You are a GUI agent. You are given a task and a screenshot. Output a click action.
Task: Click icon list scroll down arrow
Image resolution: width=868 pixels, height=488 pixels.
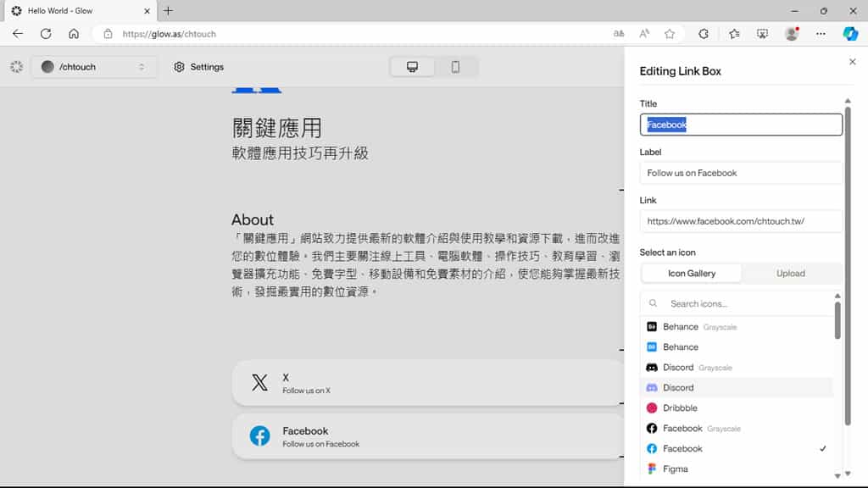[x=837, y=476]
